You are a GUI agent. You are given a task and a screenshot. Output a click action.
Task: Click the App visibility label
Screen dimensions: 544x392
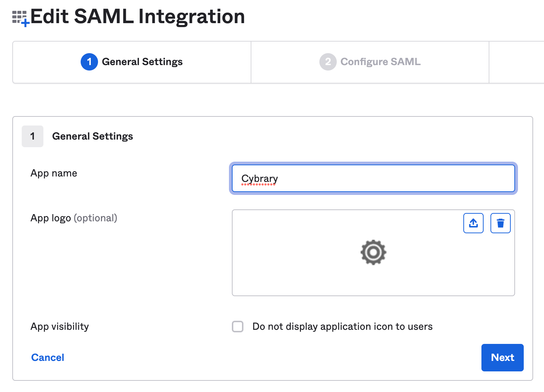(60, 327)
